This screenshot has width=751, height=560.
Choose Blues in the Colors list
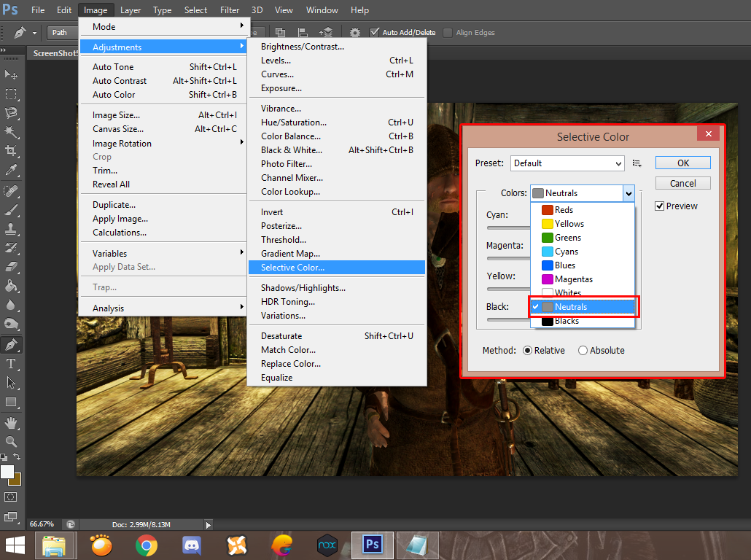pos(583,265)
